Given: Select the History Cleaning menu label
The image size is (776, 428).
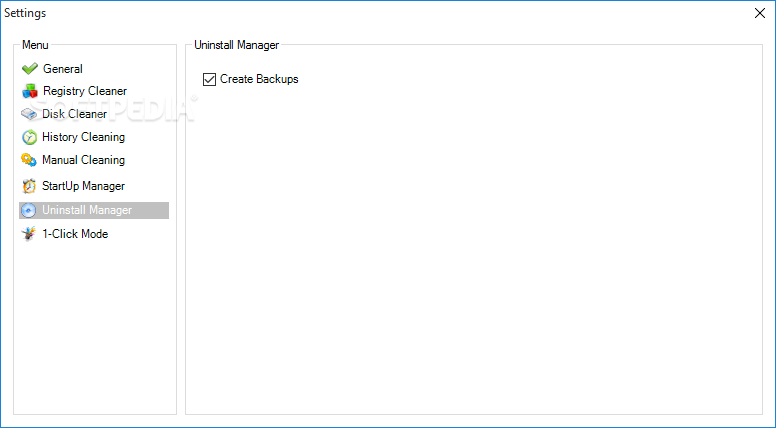Looking at the screenshot, I should coord(84,137).
